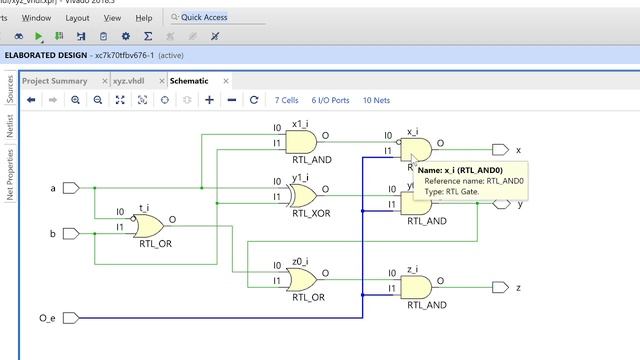The height and width of the screenshot is (360, 640).
Task: Click the plus Expand icon in schematic toolbar
Action: coord(209,100)
